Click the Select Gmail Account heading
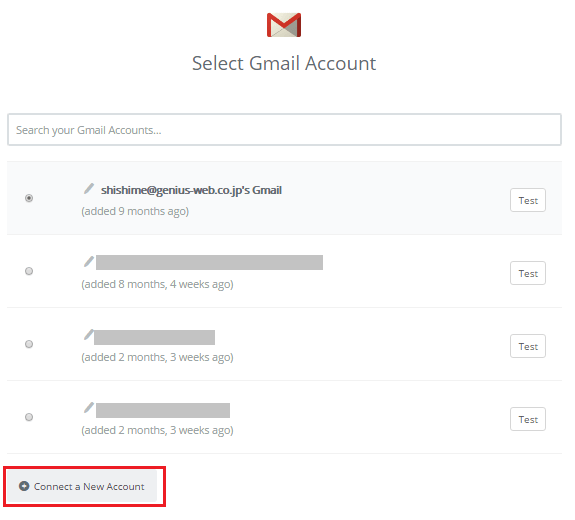This screenshot has height=520, width=575. click(284, 63)
